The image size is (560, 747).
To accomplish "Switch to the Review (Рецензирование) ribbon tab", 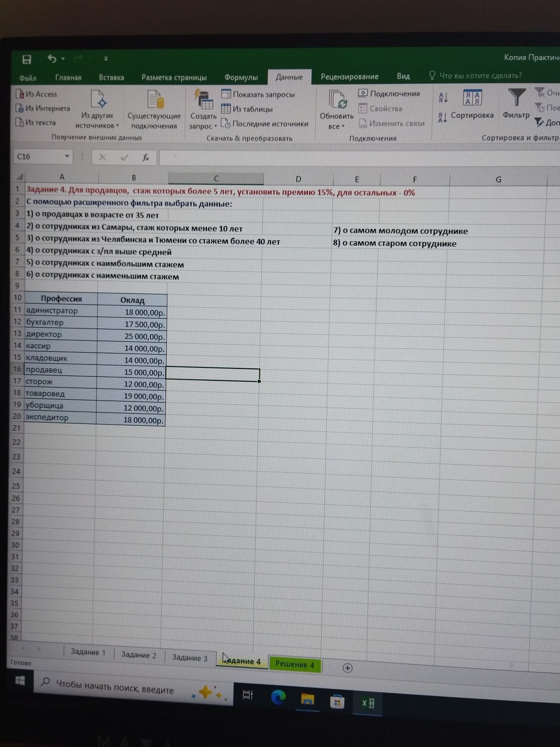I will pyautogui.click(x=350, y=77).
